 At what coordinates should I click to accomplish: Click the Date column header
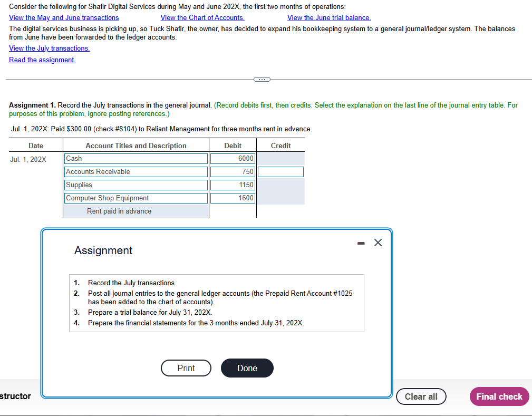coord(36,146)
